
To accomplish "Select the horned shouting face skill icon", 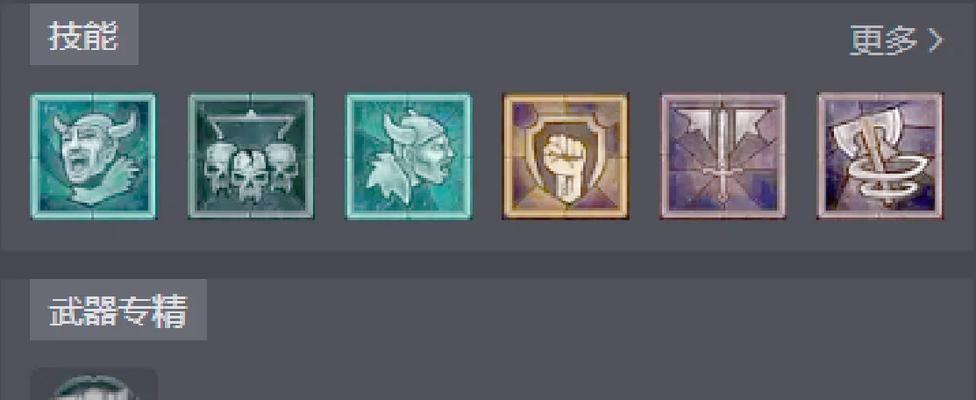I will click(x=93, y=156).
